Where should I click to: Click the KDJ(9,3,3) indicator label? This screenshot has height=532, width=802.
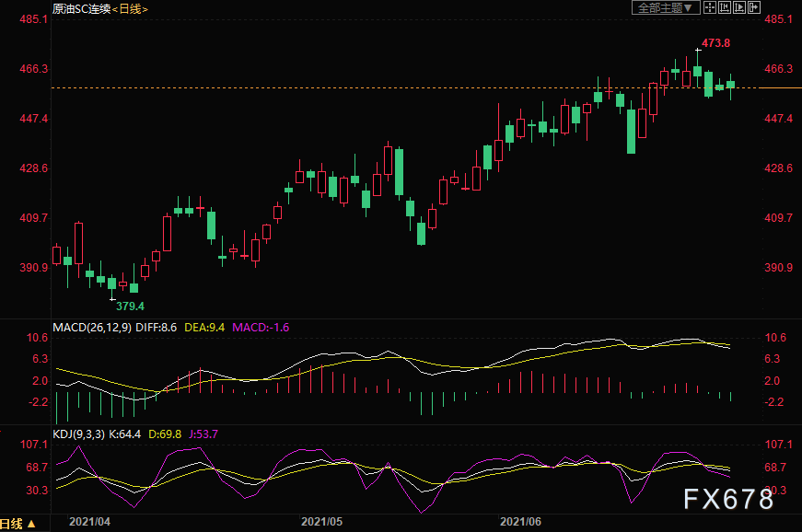(80, 434)
